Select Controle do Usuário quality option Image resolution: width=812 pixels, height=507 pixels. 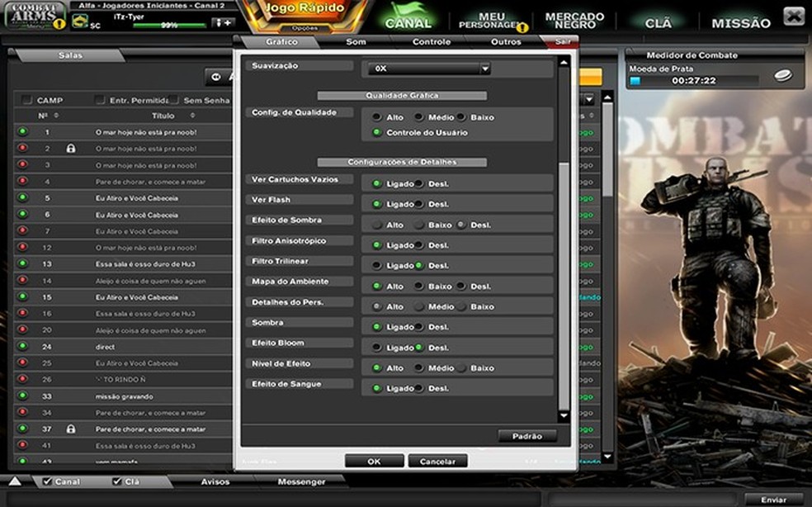click(377, 133)
